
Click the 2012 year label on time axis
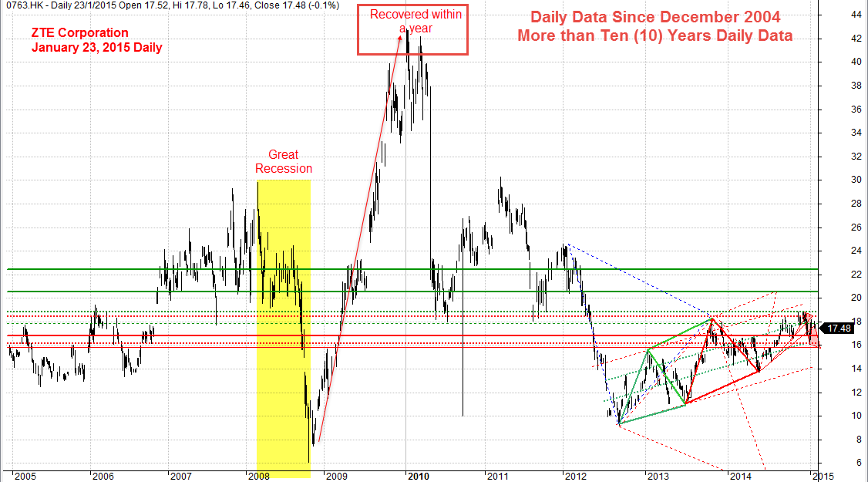pyautogui.click(x=576, y=476)
